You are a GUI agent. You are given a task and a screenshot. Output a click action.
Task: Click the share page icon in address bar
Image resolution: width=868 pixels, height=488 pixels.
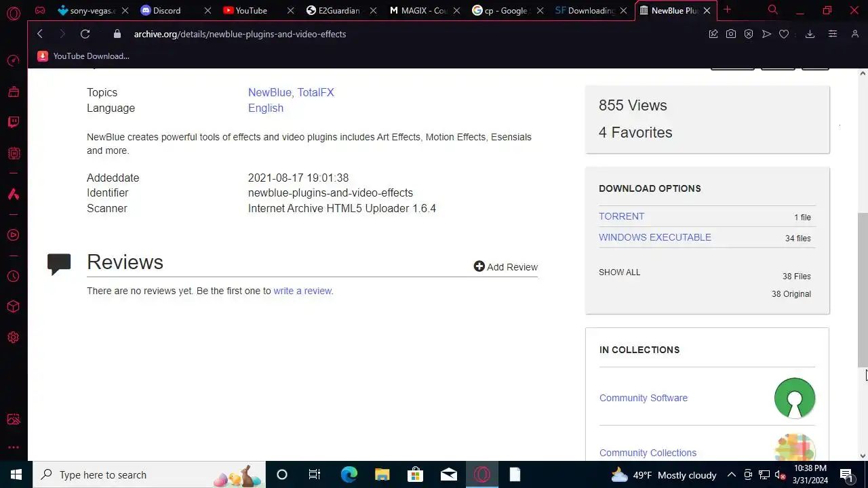(x=713, y=34)
